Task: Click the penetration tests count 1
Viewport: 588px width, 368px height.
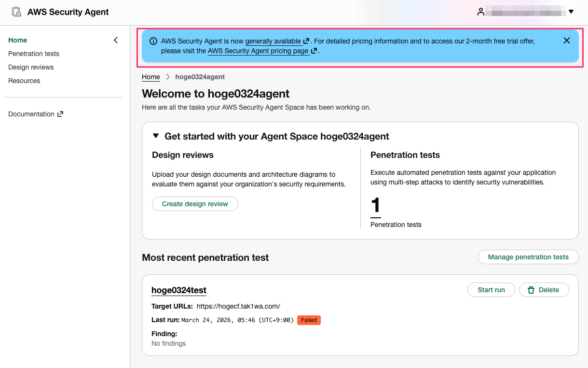Action: pyautogui.click(x=376, y=206)
